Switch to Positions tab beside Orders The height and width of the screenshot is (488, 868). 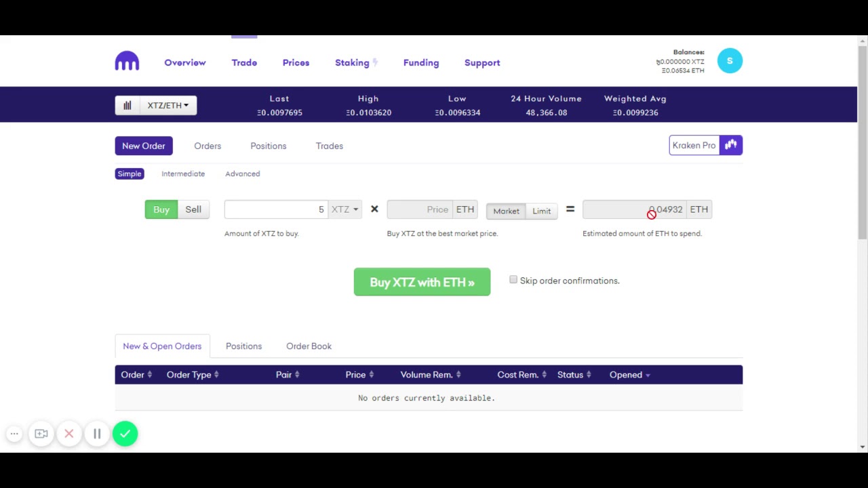pos(269,146)
